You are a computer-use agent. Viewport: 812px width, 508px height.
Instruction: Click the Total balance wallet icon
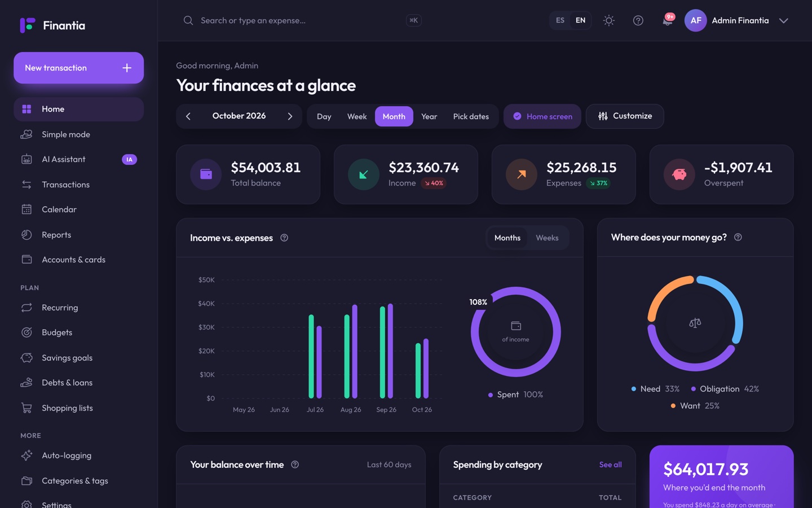tap(206, 174)
